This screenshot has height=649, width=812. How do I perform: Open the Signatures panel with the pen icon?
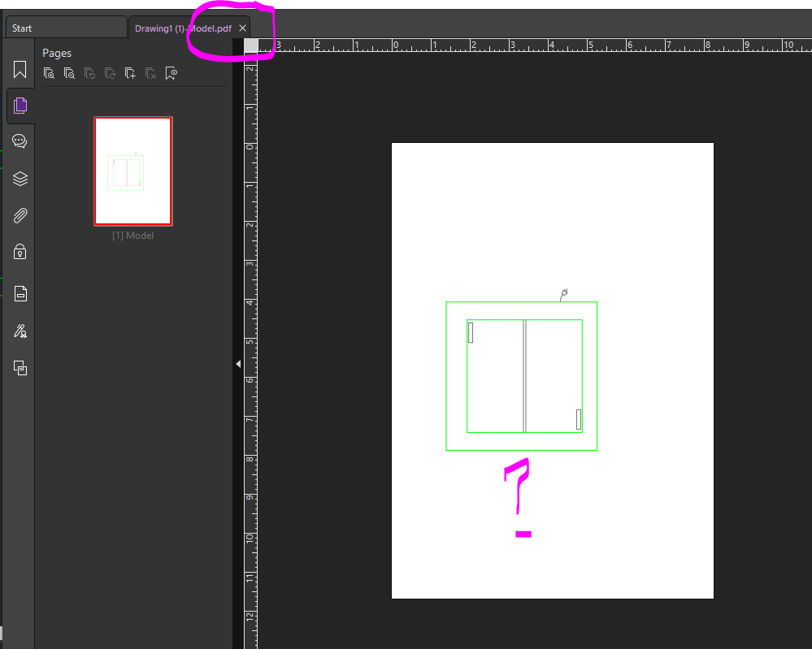coord(20,331)
